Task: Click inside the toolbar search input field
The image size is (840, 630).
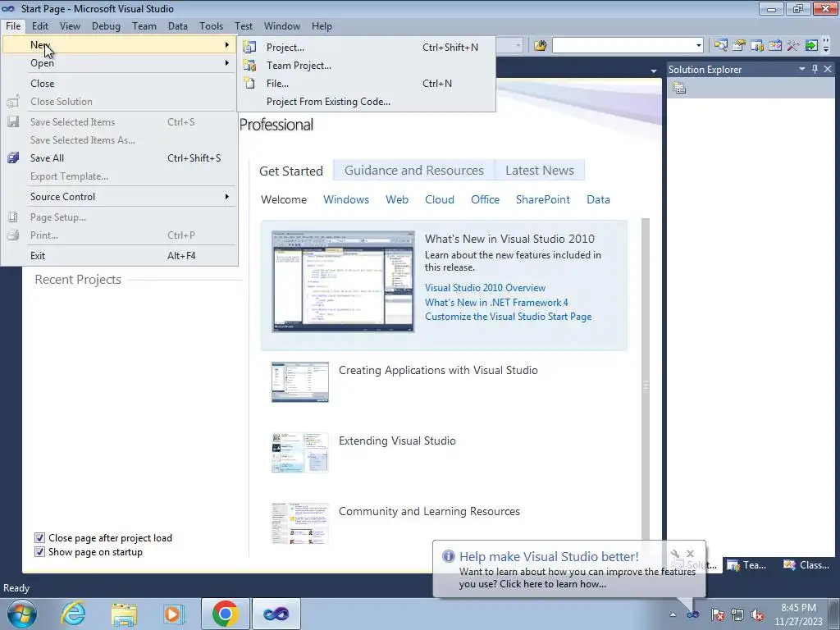Action: (x=623, y=46)
